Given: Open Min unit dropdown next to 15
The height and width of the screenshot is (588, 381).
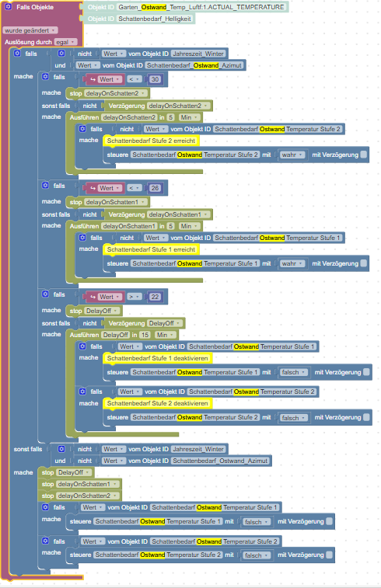Looking at the screenshot, I should pyautogui.click(x=166, y=335).
